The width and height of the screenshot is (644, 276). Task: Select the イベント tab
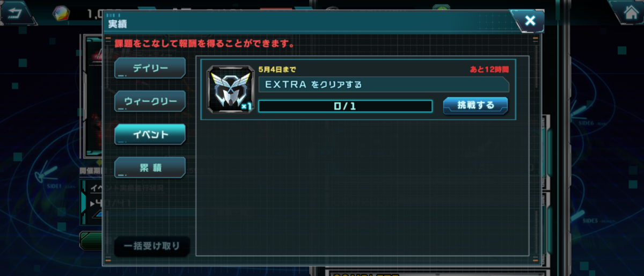150,134
